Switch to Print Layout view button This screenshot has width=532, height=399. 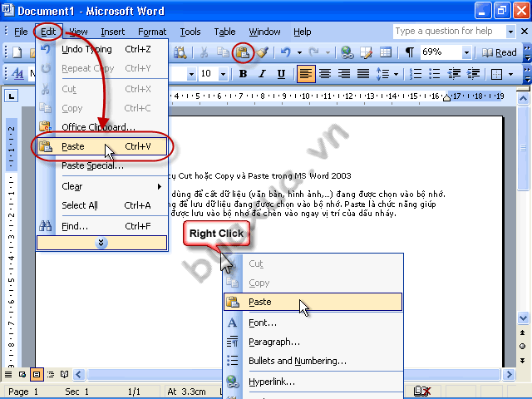[x=37, y=375]
